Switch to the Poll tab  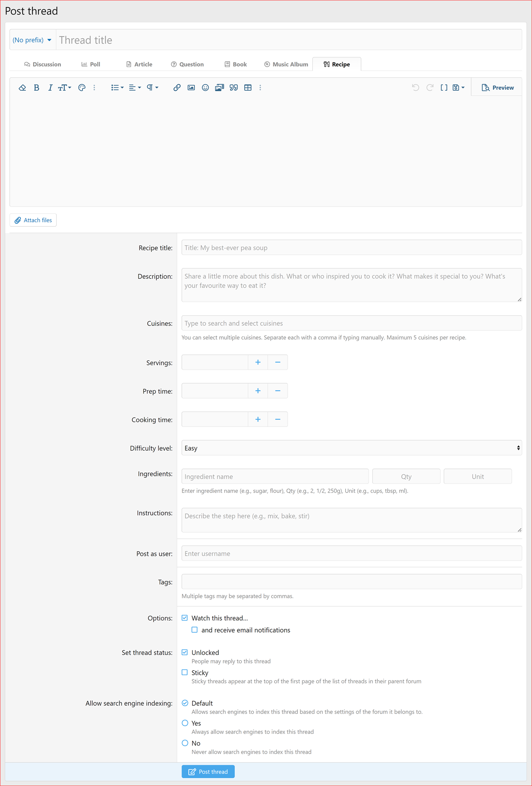point(91,64)
